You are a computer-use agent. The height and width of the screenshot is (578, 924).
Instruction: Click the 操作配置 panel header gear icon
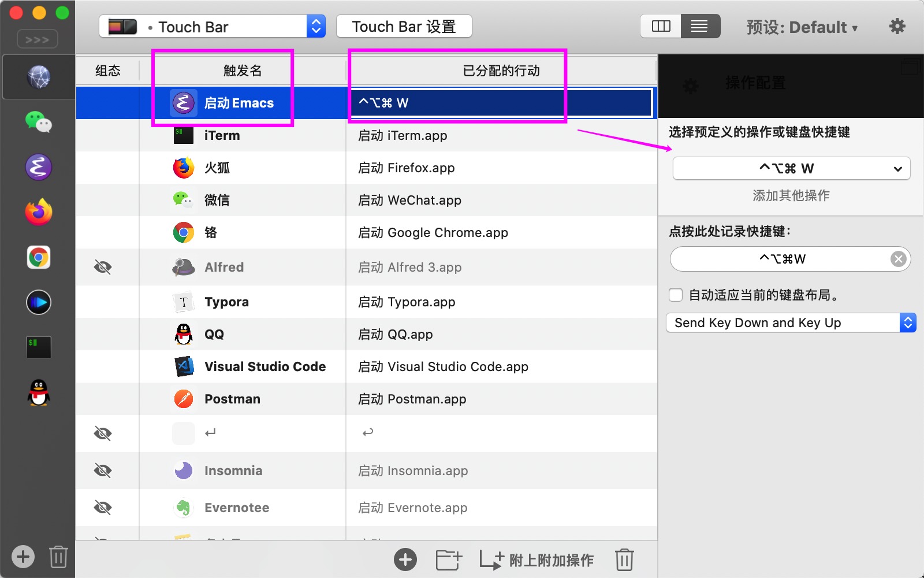(691, 86)
